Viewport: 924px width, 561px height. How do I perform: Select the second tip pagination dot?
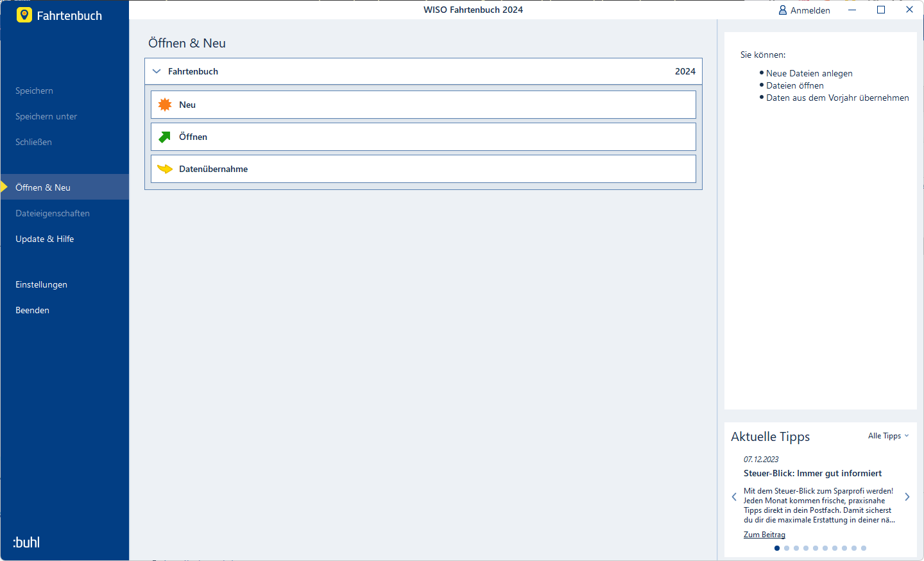click(787, 548)
